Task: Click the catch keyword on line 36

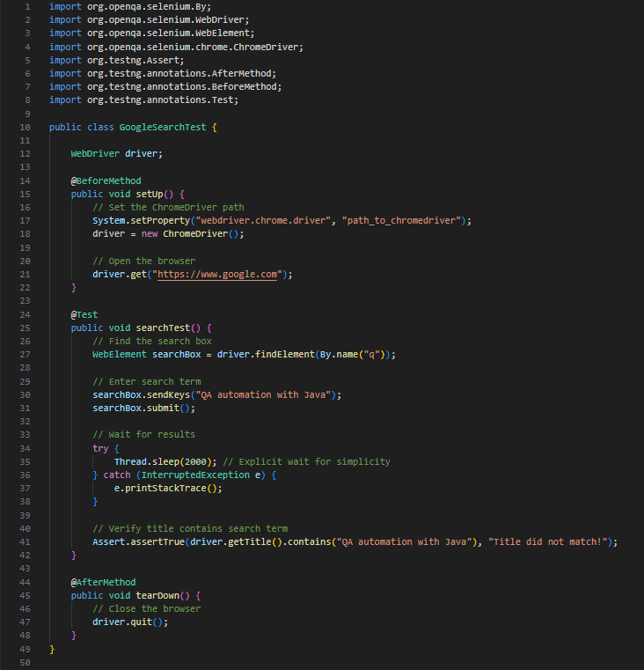Action: click(117, 475)
